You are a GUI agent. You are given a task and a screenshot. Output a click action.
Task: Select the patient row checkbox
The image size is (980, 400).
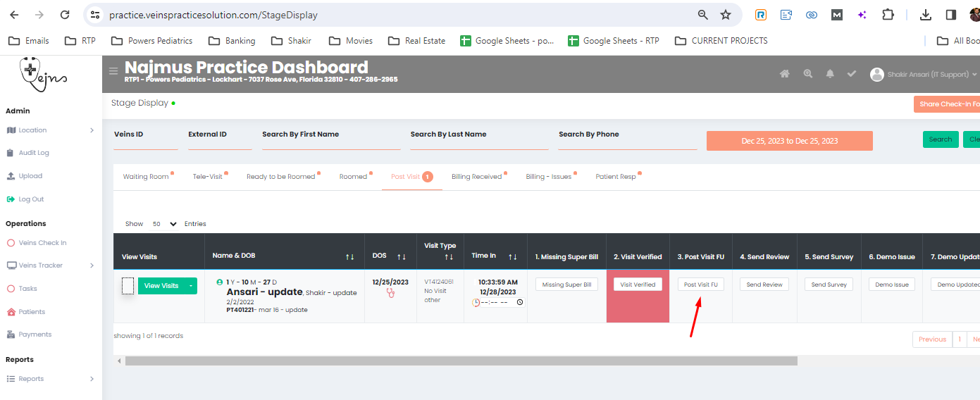point(128,286)
